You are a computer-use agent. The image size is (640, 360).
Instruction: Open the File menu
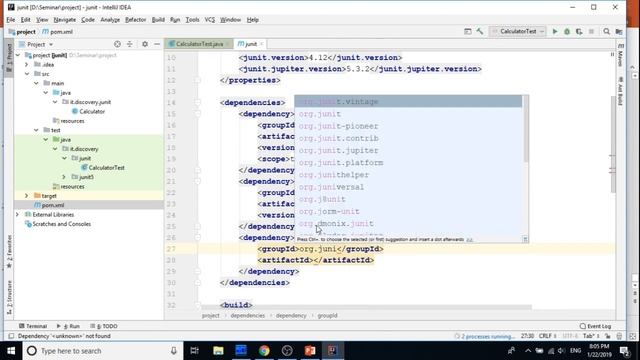[11, 20]
